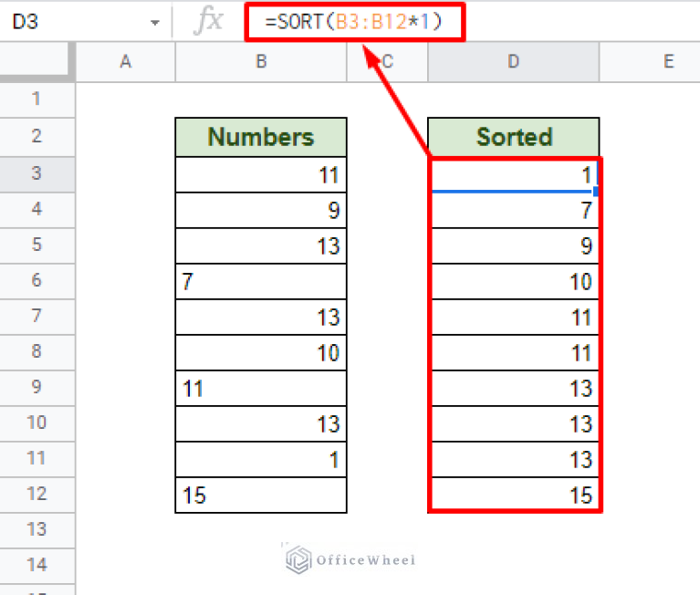Select row 1 header
Image resolution: width=700 pixels, height=595 pixels.
(x=37, y=99)
